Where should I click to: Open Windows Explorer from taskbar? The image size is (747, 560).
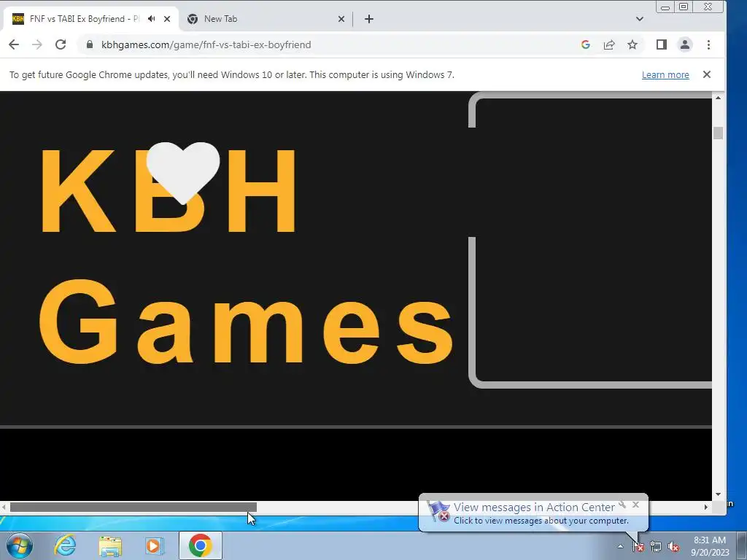pos(110,545)
